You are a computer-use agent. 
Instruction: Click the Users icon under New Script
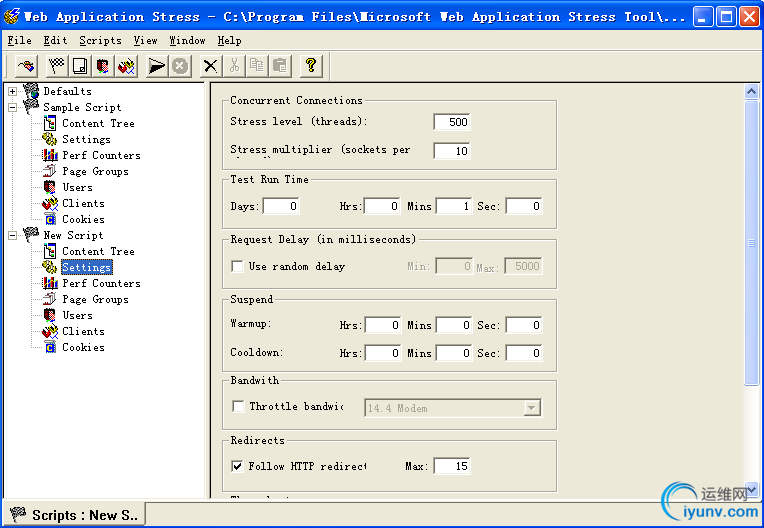coord(50,315)
